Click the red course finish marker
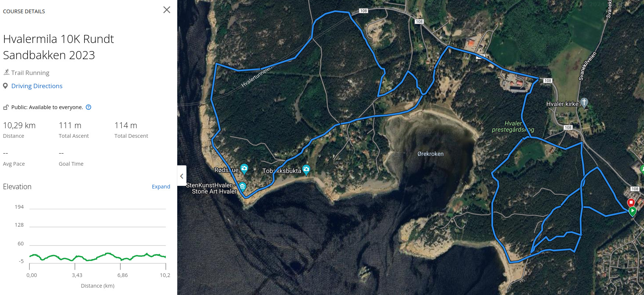 (631, 202)
